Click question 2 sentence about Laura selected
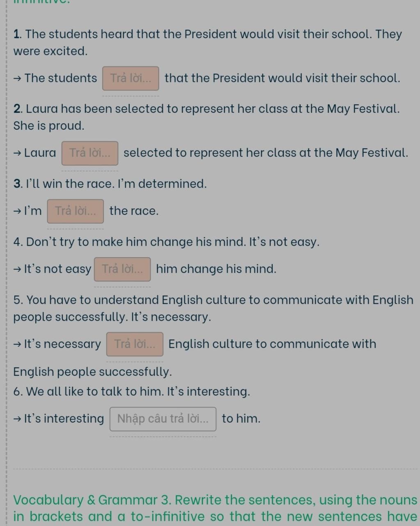Screen dimensions: 420x526 click(x=206, y=117)
